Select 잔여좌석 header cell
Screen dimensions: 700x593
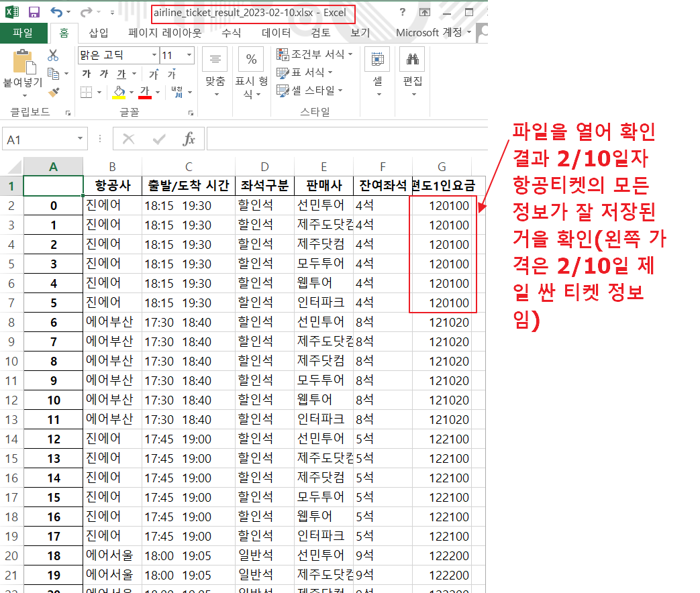click(383, 186)
